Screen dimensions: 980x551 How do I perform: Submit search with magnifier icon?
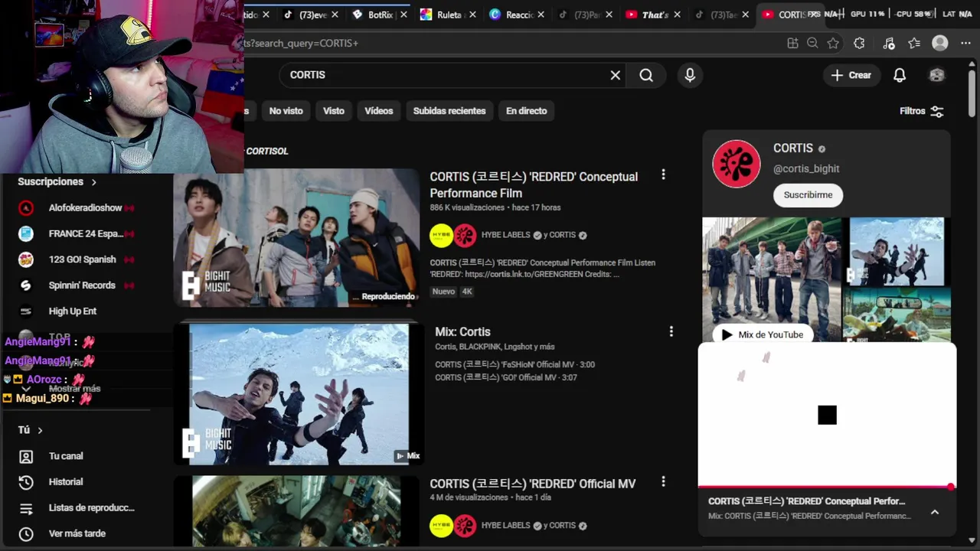(x=646, y=75)
